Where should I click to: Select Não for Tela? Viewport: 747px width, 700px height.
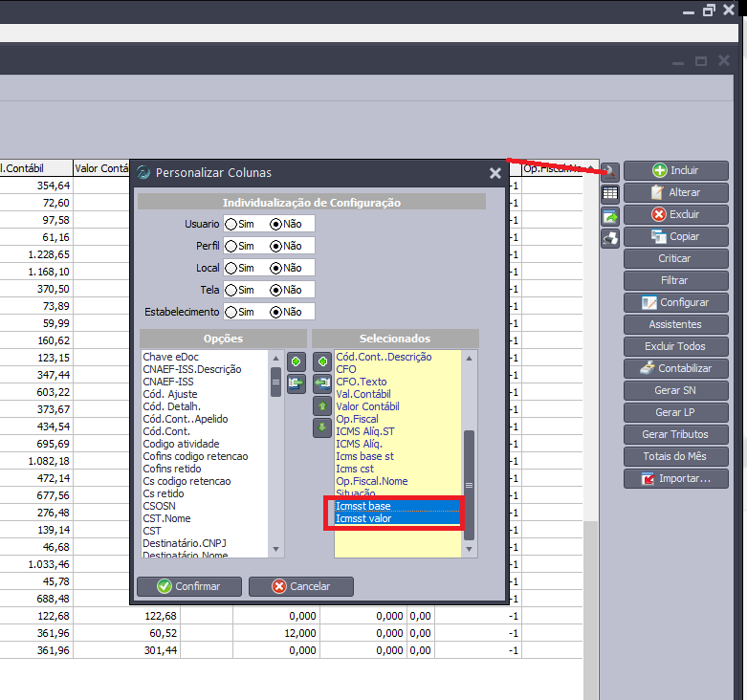point(286,290)
